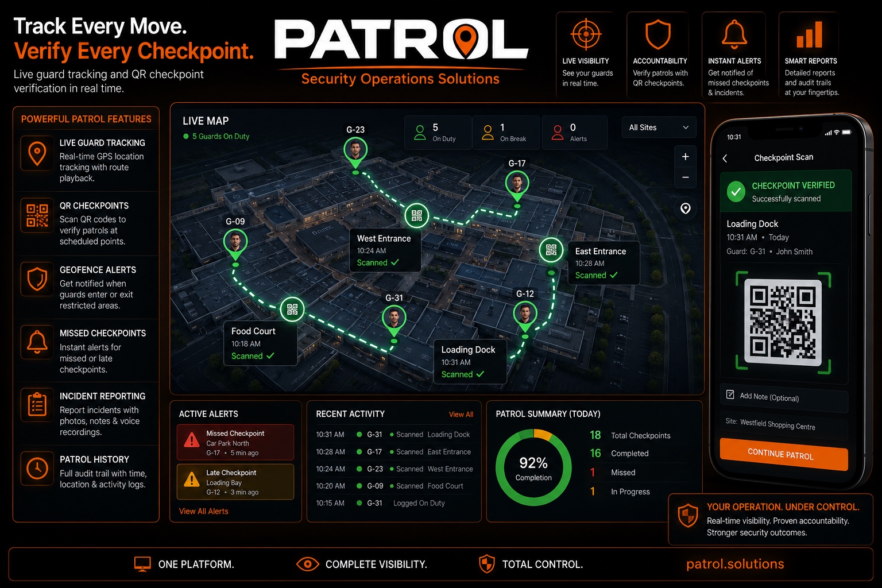Viewport: 882px width, 588px height.
Task: Select the 10:24 AM G-23 West Entrance activity
Action: [x=394, y=469]
